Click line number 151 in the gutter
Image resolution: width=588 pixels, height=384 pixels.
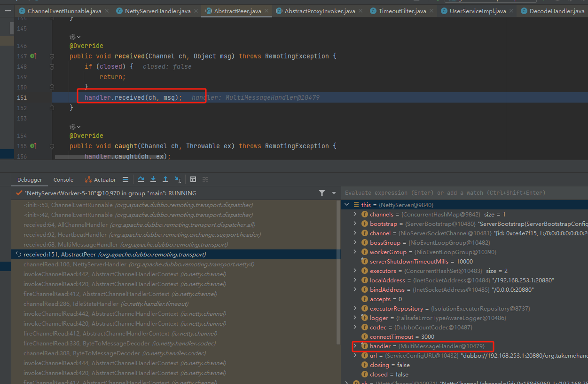coord(22,97)
